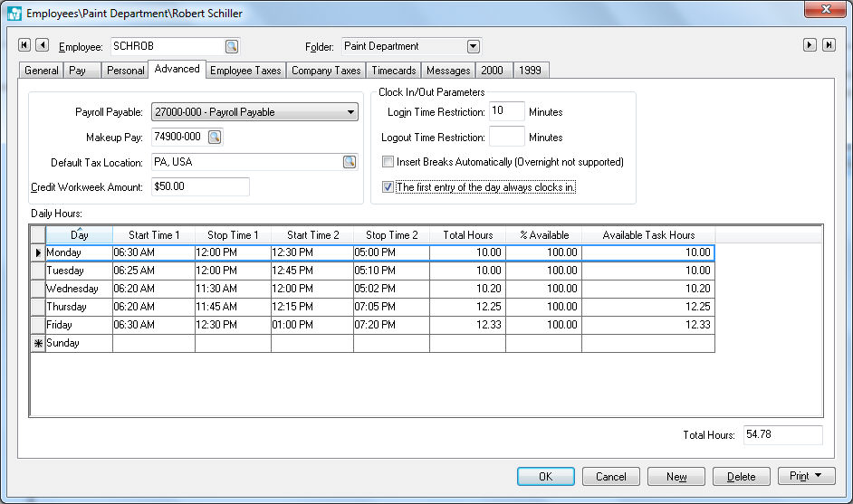Uncheck first entry always clocks in
The width and height of the screenshot is (853, 504).
point(388,187)
